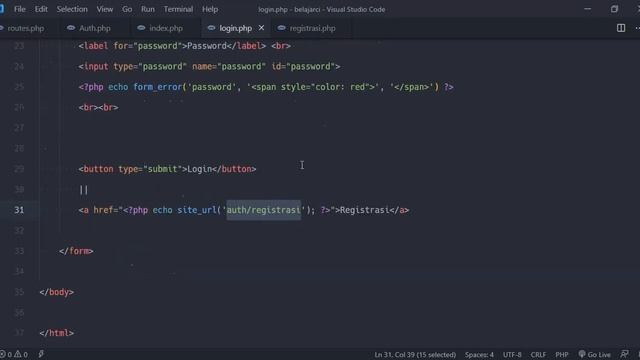Open the Run menu

148,9
